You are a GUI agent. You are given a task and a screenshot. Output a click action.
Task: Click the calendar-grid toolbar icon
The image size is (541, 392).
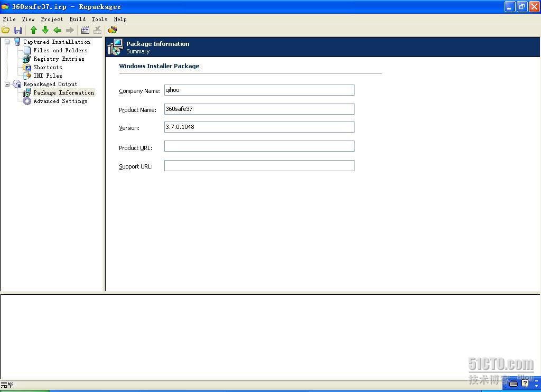[85, 30]
